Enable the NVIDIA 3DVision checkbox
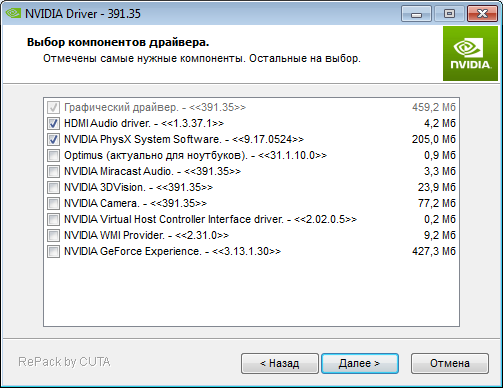 [x=53, y=187]
